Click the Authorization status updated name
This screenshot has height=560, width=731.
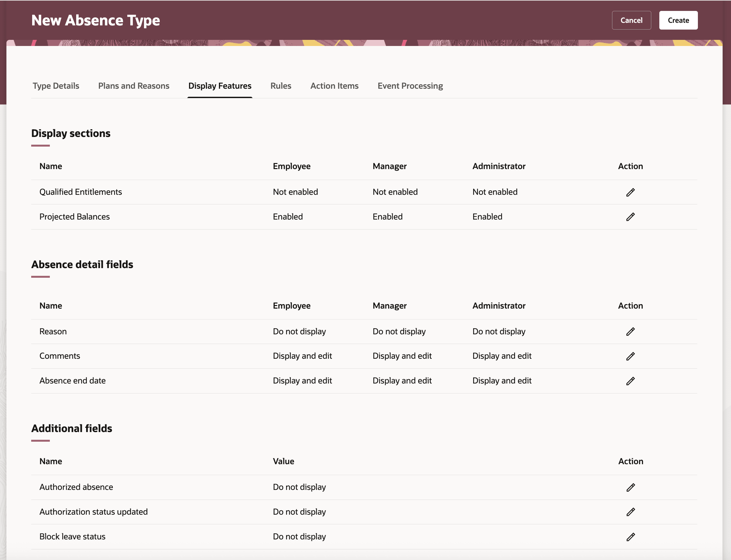tap(93, 512)
